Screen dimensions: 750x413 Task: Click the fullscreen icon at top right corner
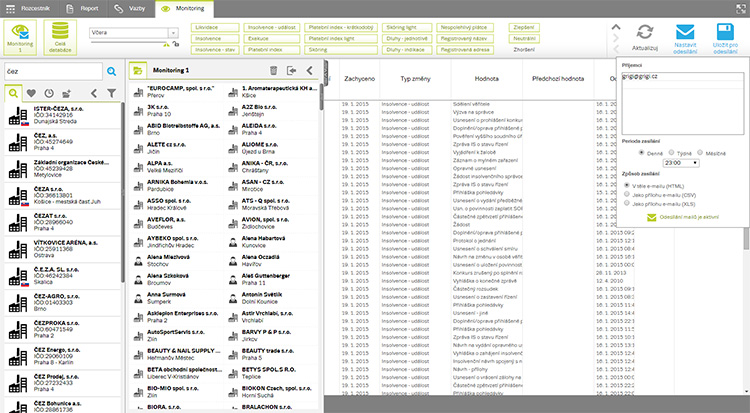(x=740, y=8)
